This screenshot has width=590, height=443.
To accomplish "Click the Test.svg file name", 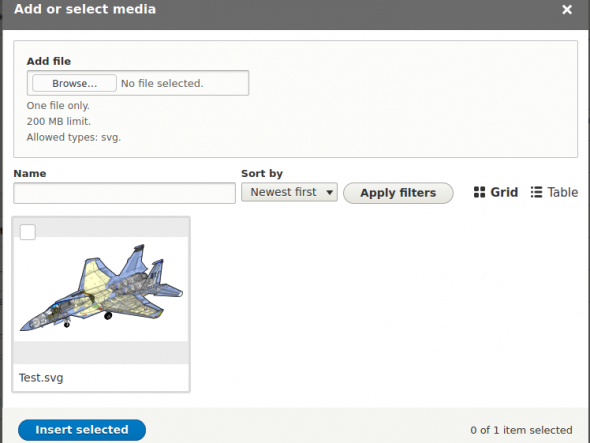I will click(41, 378).
